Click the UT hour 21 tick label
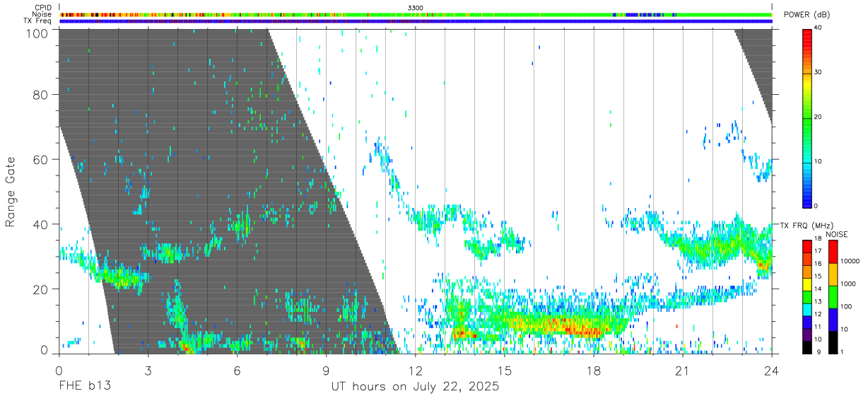 click(x=683, y=370)
